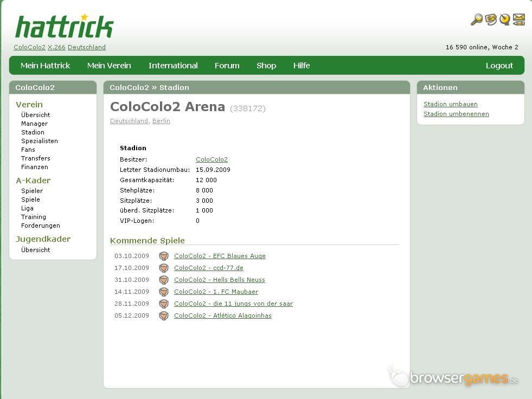Click match icon for Atlético Alagoinhas
Viewport: 532px width, 399px height.
[164, 316]
